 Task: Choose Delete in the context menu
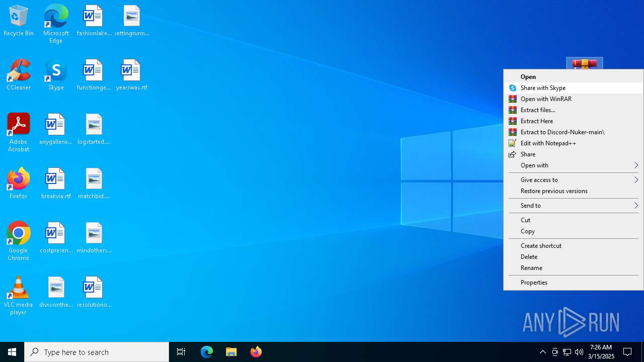(x=574, y=257)
